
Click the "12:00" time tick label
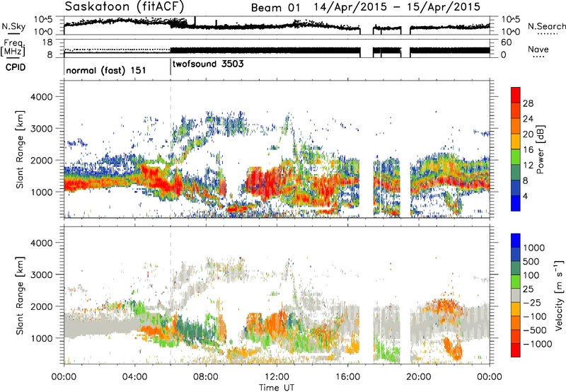click(277, 377)
